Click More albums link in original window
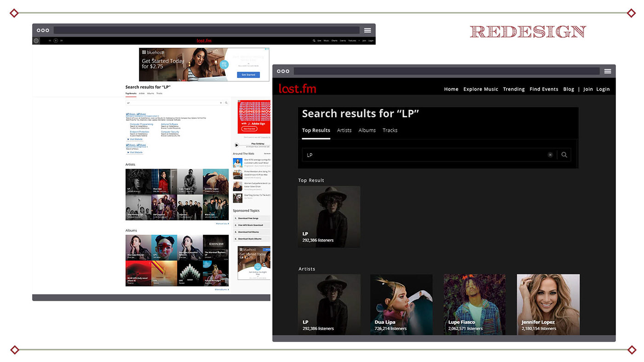The width and height of the screenshot is (644, 362). (222, 290)
